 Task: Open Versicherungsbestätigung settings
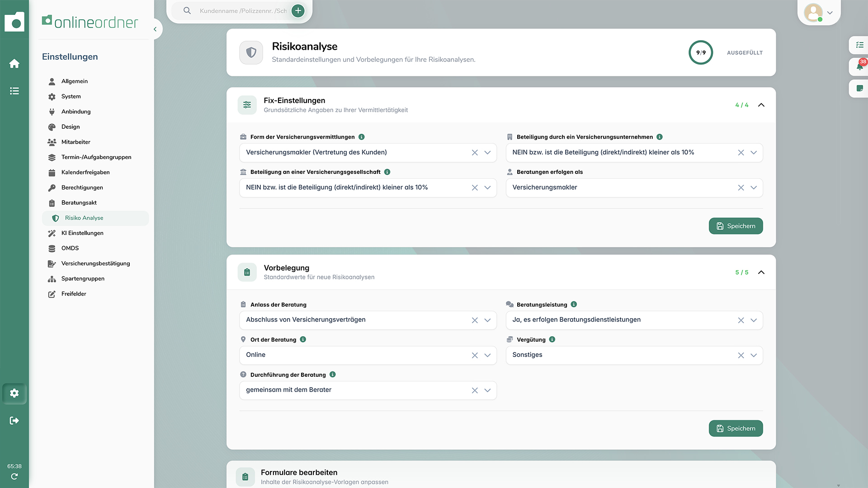tap(95, 263)
